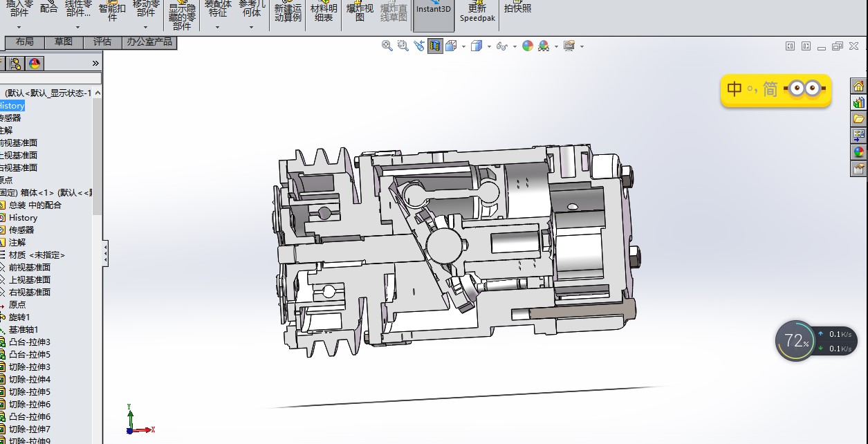Open the View Orientation icon
Image resolution: width=868 pixels, height=444 pixels.
pos(450,46)
